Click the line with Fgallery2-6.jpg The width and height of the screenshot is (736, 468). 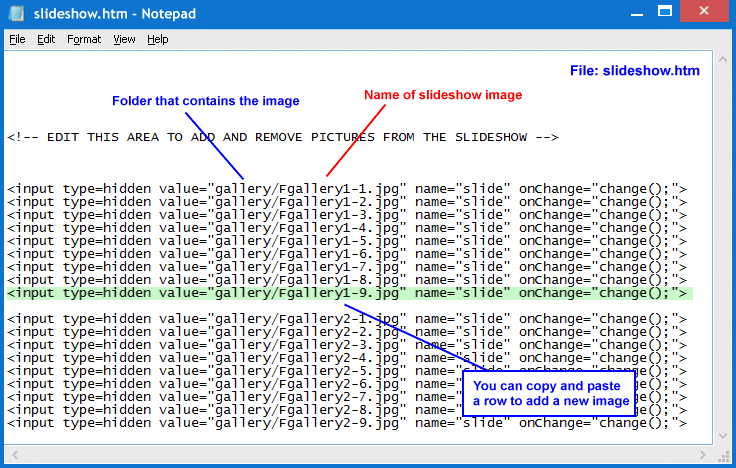pyautogui.click(x=347, y=384)
